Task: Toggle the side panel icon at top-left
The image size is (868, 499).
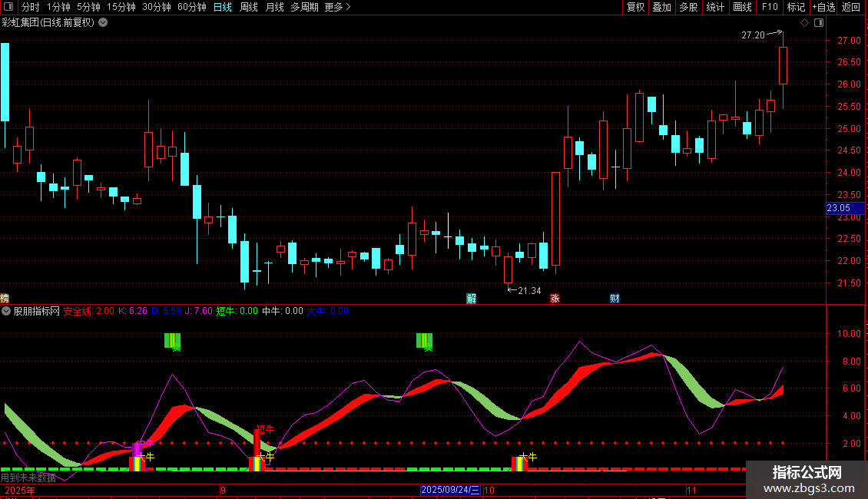Action: click(8, 7)
